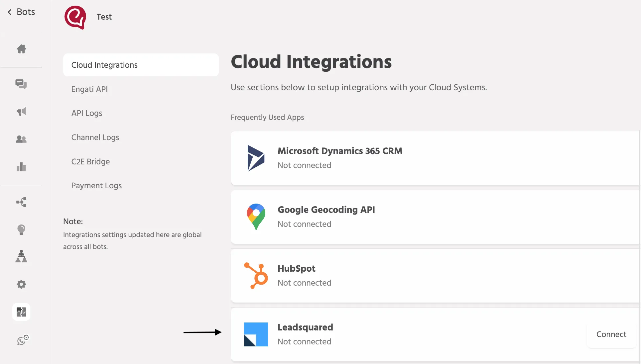This screenshot has width=641, height=364.
Task: Open API Logs
Action: (x=87, y=113)
